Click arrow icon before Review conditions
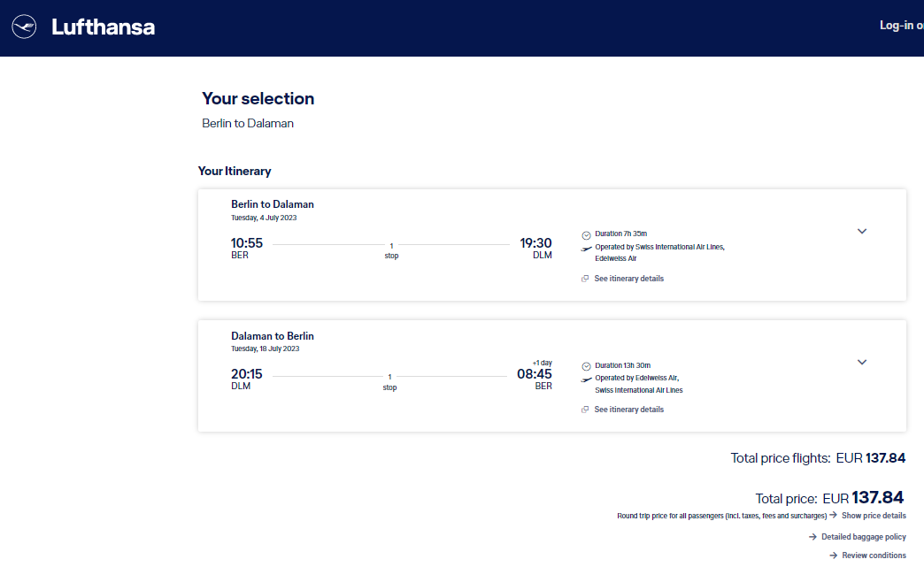The height and width of the screenshot is (567, 924). [x=833, y=556]
